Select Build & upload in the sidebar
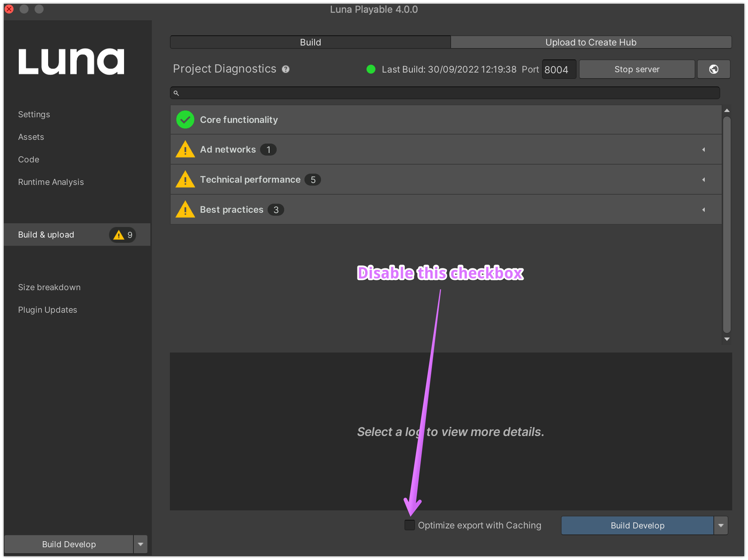 coord(77,235)
